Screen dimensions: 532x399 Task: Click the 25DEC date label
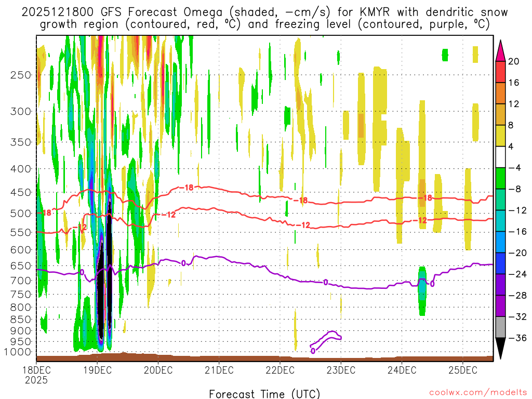(462, 370)
